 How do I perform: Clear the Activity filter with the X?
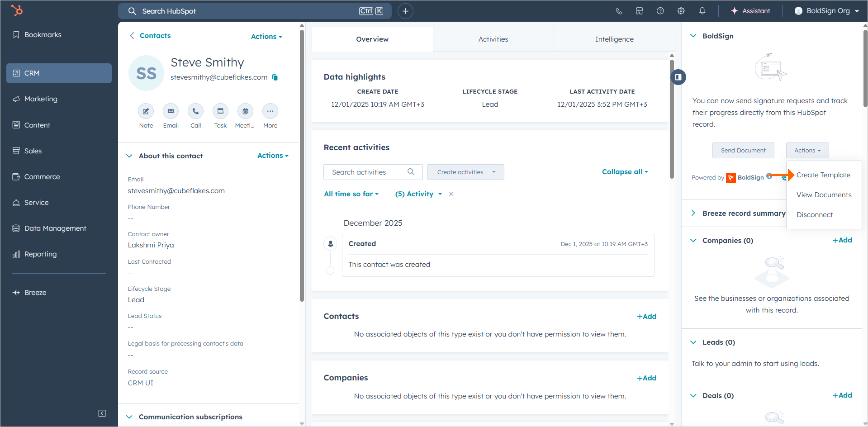coord(451,194)
